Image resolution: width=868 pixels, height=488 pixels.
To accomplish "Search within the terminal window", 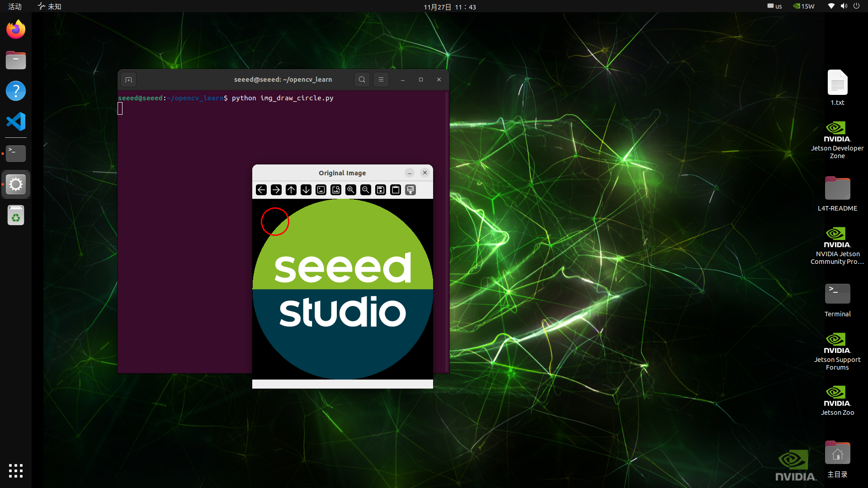I will (x=362, y=80).
